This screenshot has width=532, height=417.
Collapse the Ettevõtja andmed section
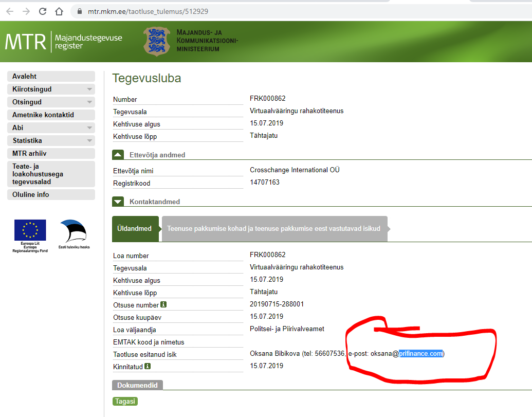pyautogui.click(x=118, y=154)
